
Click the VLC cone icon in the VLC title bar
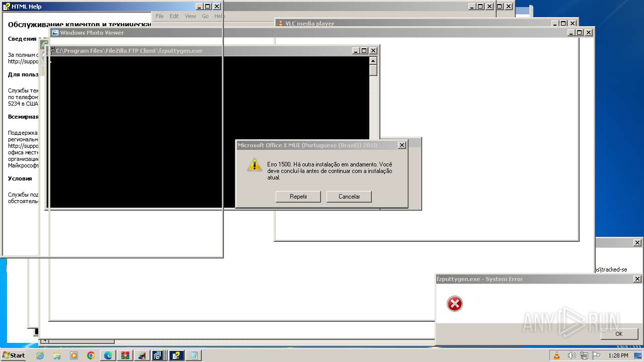281,24
